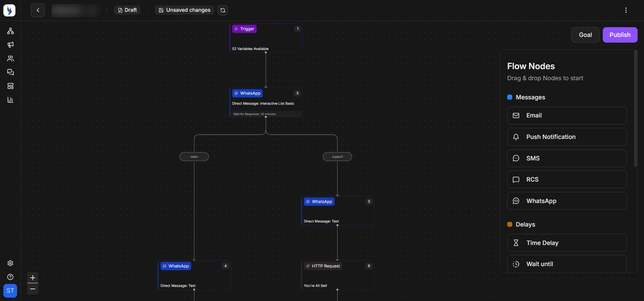
Task: Zoom out the canvas with minus button
Action: 33,289
